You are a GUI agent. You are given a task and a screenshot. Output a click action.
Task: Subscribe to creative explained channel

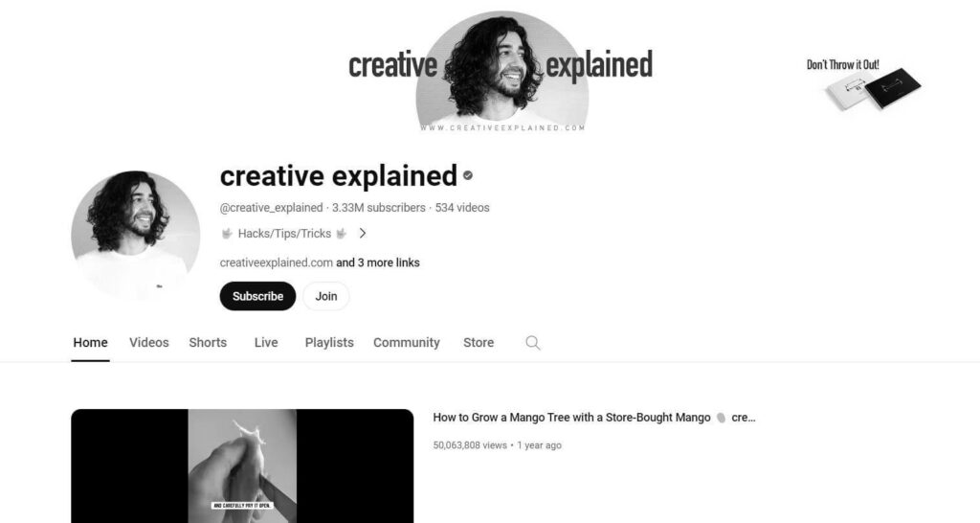pos(257,296)
